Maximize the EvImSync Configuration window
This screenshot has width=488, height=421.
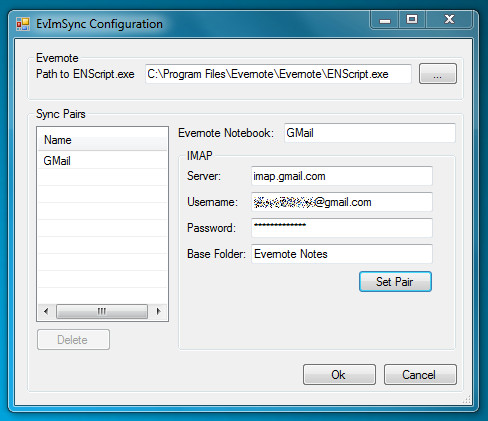tap(412, 20)
